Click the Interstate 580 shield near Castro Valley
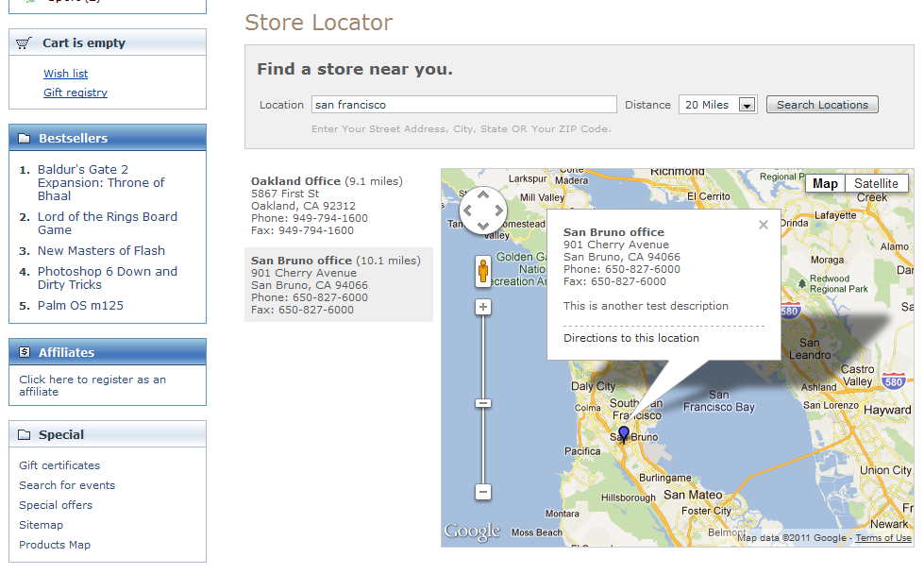This screenshot has height=574, width=924. (x=894, y=382)
